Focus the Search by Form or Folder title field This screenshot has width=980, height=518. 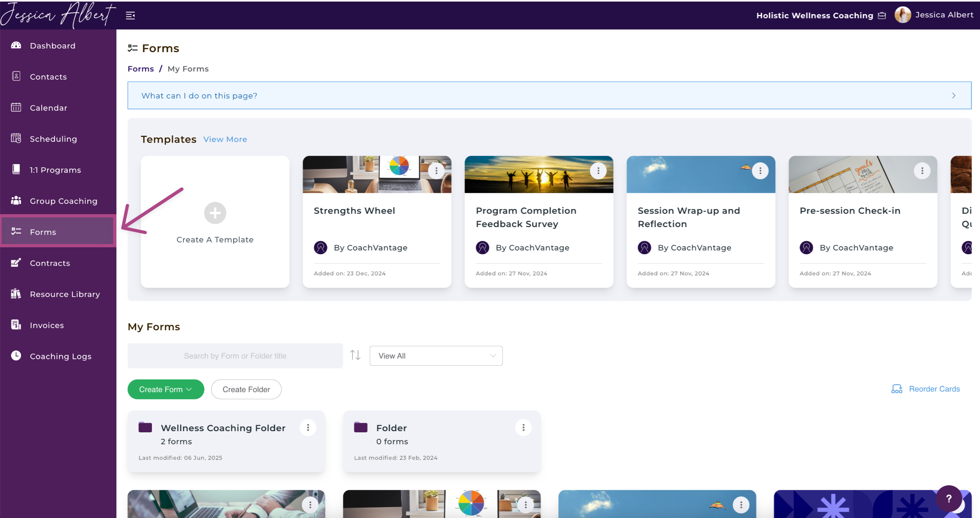235,356
